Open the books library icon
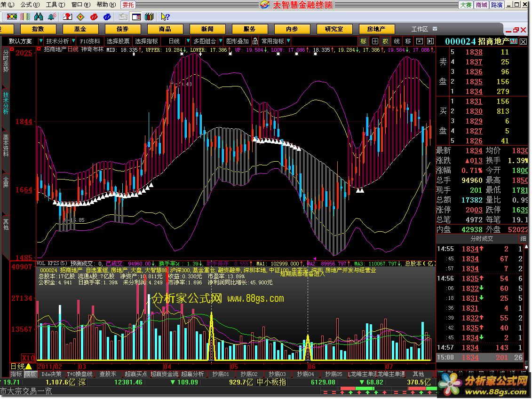This screenshot has height=399, width=532. point(149,16)
